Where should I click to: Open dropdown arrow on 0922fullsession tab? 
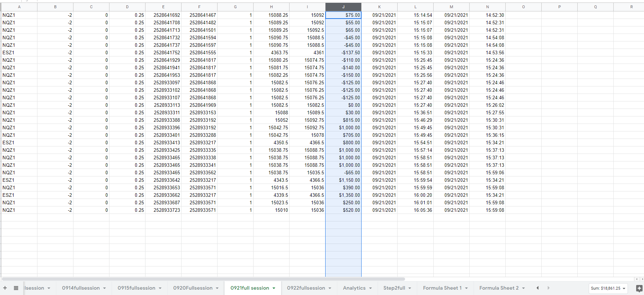330,288
